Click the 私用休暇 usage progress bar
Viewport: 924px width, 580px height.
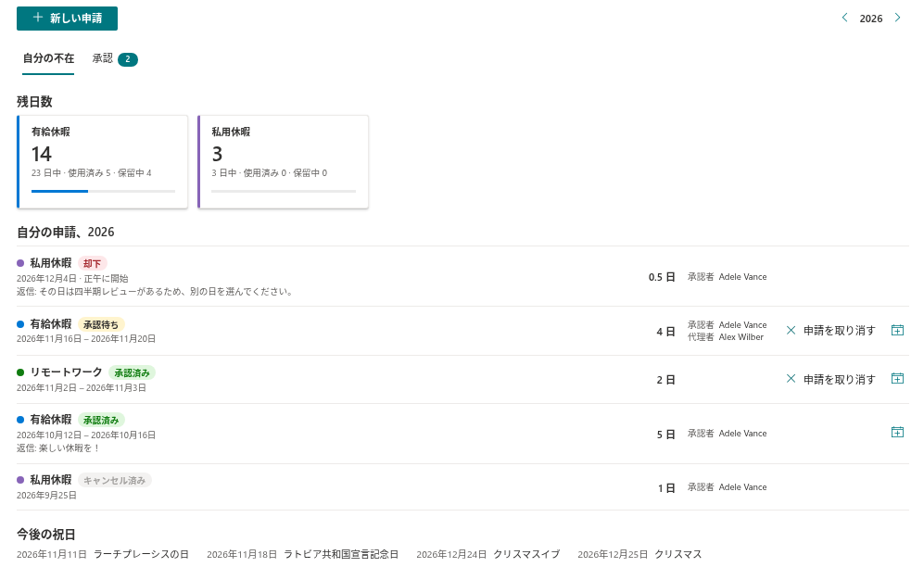(284, 192)
